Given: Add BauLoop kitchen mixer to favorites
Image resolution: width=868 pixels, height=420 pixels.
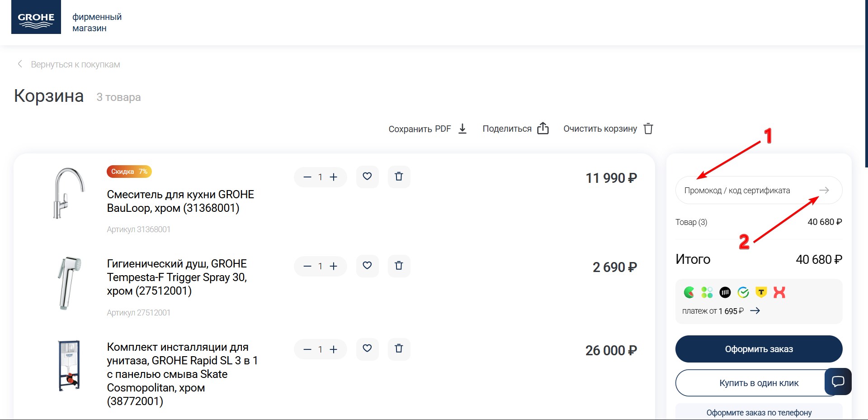Looking at the screenshot, I should point(367,177).
